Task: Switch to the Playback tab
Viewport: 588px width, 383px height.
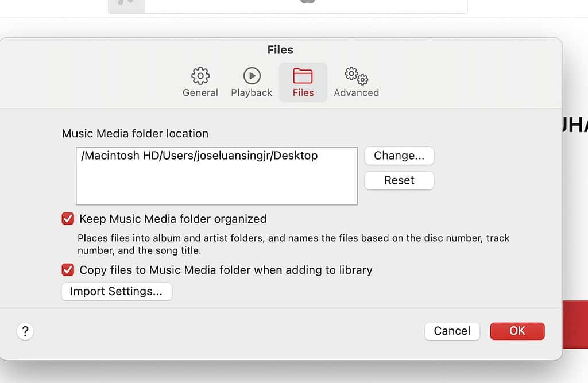Action: click(x=251, y=82)
